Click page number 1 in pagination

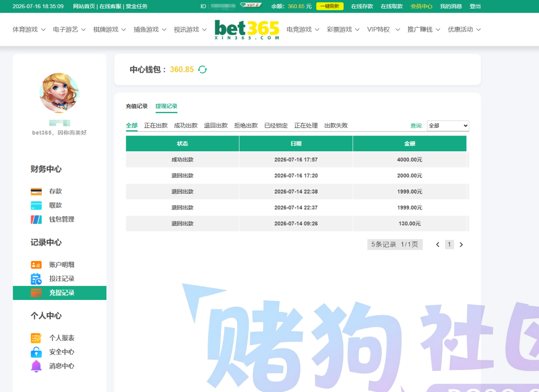coord(450,245)
